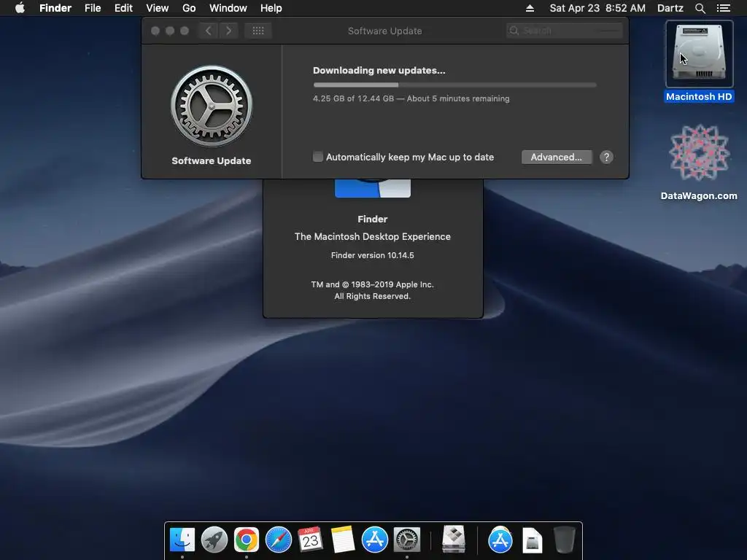Open Google Chrome from the dock

tap(247, 540)
